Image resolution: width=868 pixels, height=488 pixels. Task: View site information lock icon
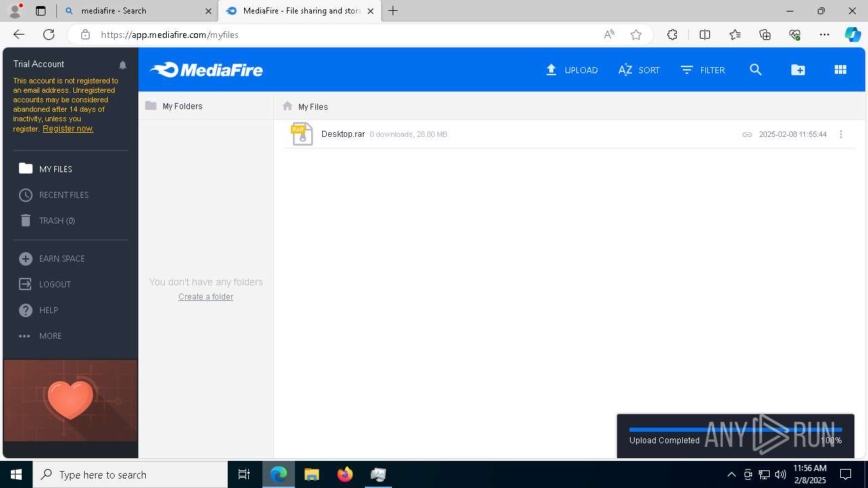pyautogui.click(x=85, y=35)
